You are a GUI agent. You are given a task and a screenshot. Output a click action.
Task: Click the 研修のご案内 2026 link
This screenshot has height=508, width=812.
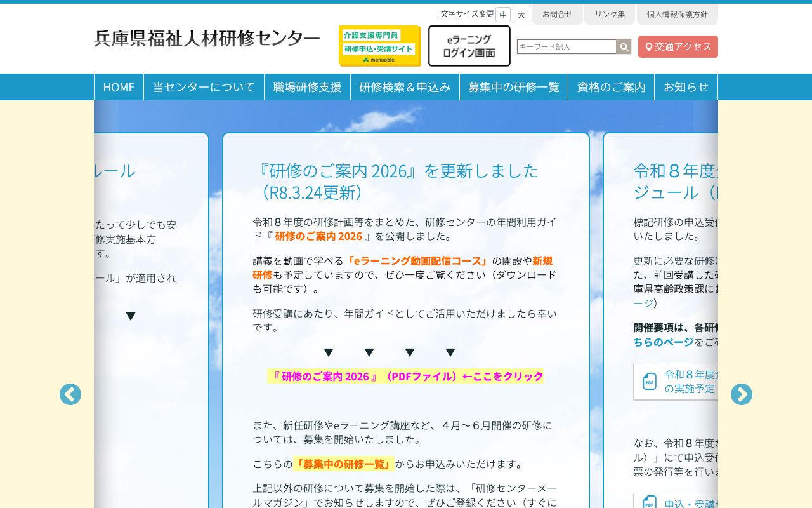(x=318, y=236)
